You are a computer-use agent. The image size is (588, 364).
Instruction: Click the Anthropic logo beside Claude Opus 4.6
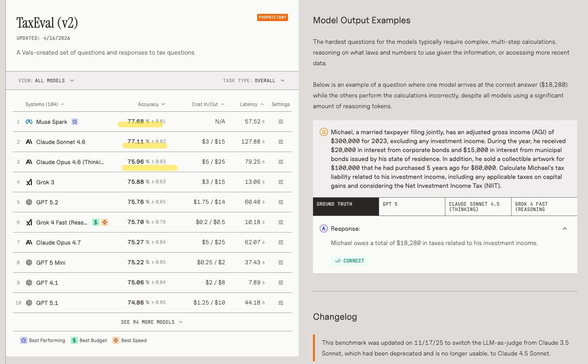[x=29, y=162]
